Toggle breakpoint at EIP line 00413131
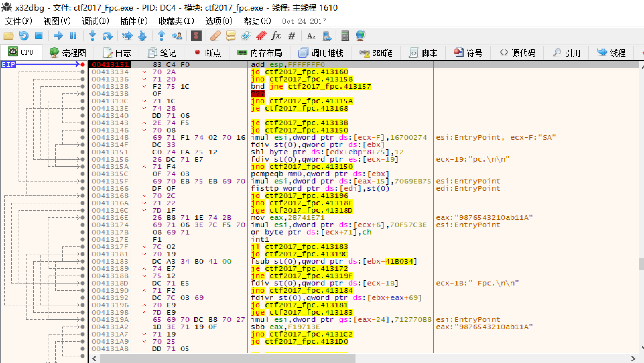 coord(83,65)
